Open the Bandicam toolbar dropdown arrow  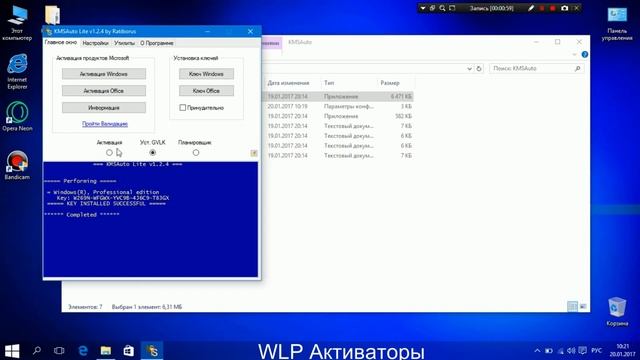[423, 8]
